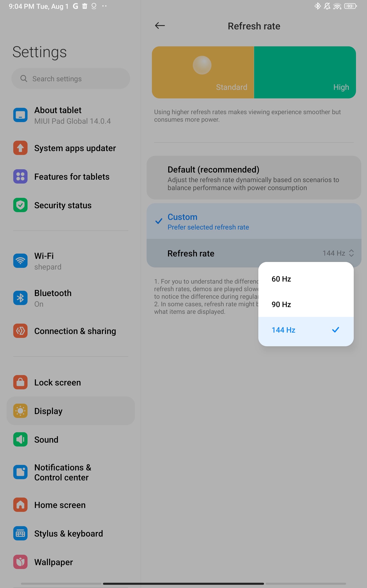Open the About tablet icon
367x588 pixels.
pyautogui.click(x=20, y=115)
